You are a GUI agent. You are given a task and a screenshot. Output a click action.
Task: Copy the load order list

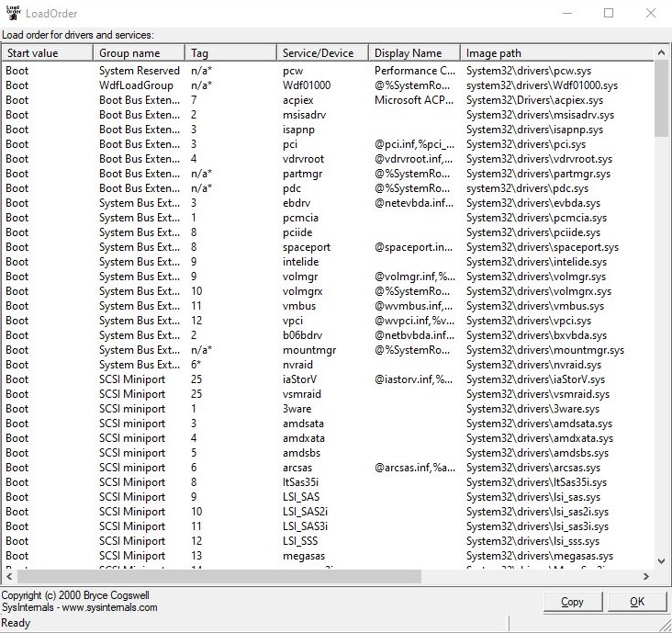573,602
